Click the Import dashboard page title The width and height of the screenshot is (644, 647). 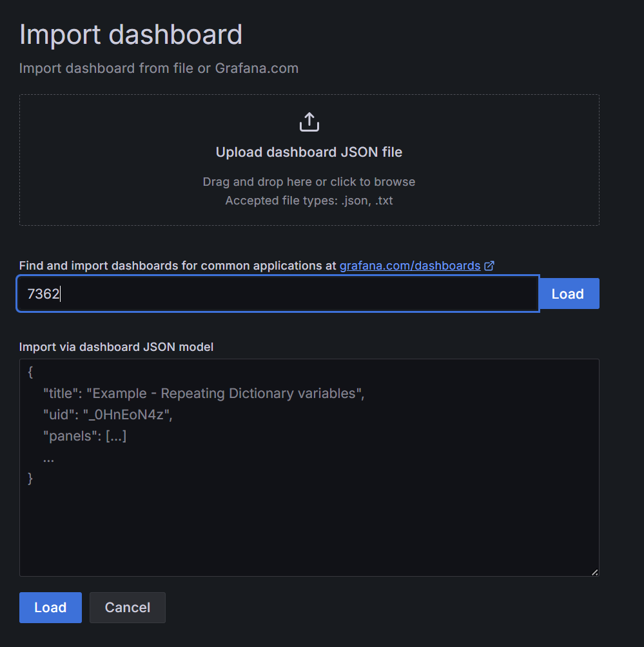pos(131,35)
